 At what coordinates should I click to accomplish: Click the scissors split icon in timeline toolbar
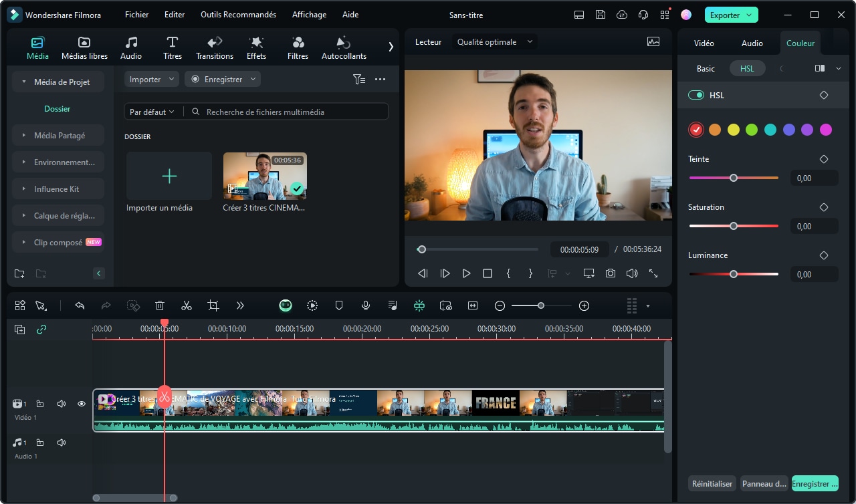point(187,305)
